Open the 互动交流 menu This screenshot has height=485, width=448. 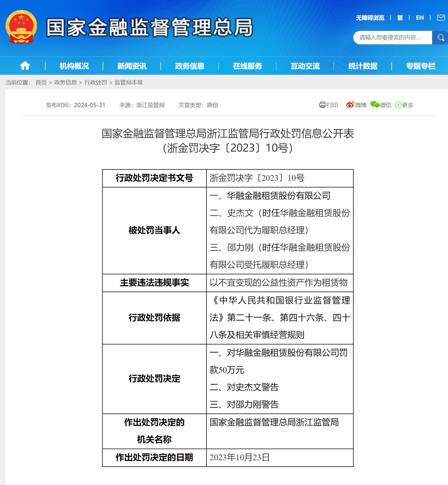(x=305, y=66)
